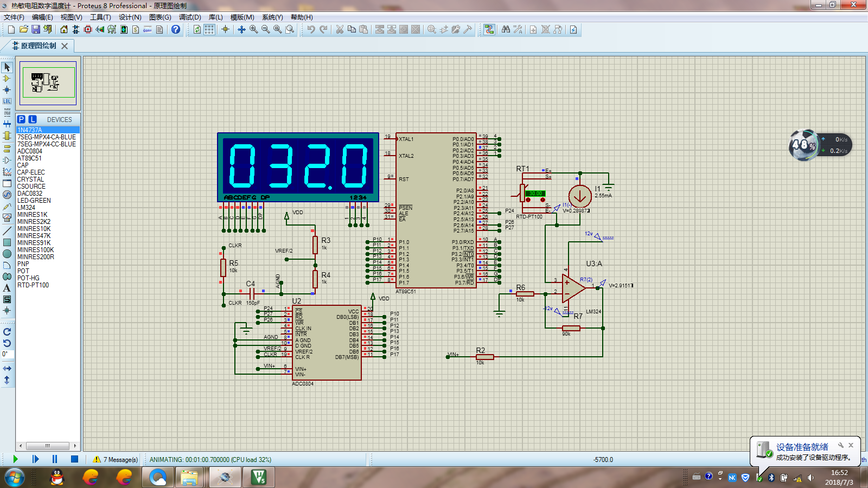
Task: Select the Graph mode tool
Action: (x=7, y=172)
